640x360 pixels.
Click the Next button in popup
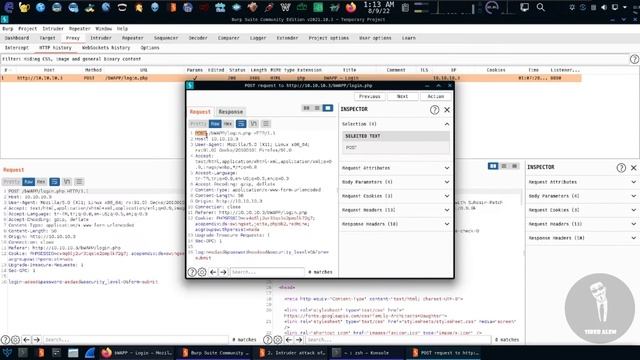(402, 97)
